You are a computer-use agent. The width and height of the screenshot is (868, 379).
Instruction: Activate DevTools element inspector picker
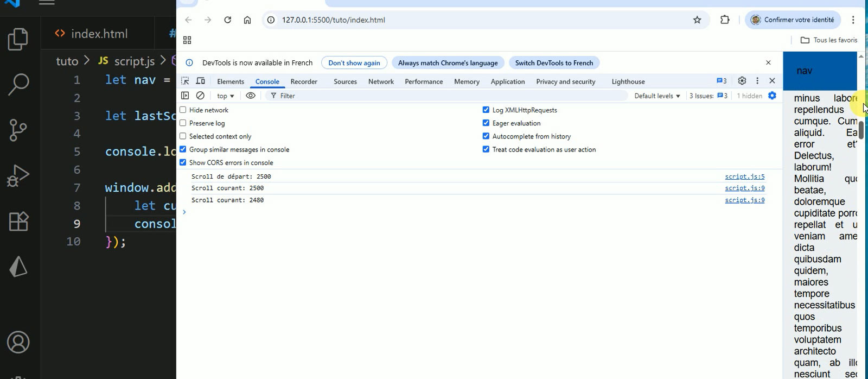tap(185, 81)
